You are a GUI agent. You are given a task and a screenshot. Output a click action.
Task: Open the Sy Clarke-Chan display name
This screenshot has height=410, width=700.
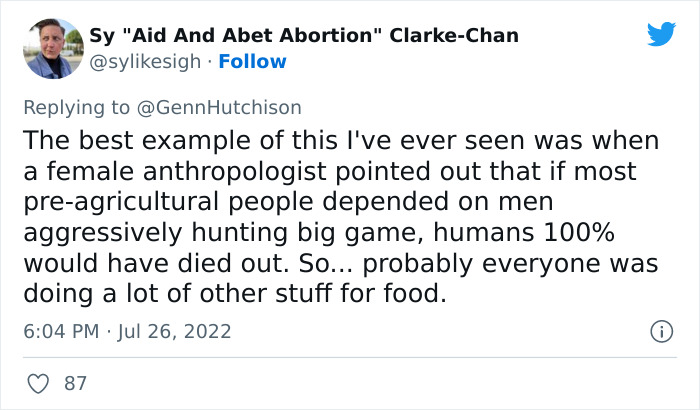[x=304, y=36]
